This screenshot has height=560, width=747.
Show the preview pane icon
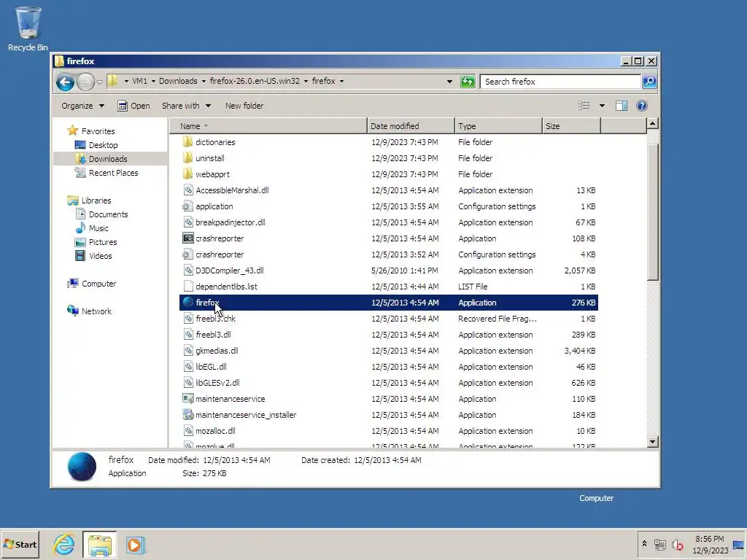click(622, 106)
